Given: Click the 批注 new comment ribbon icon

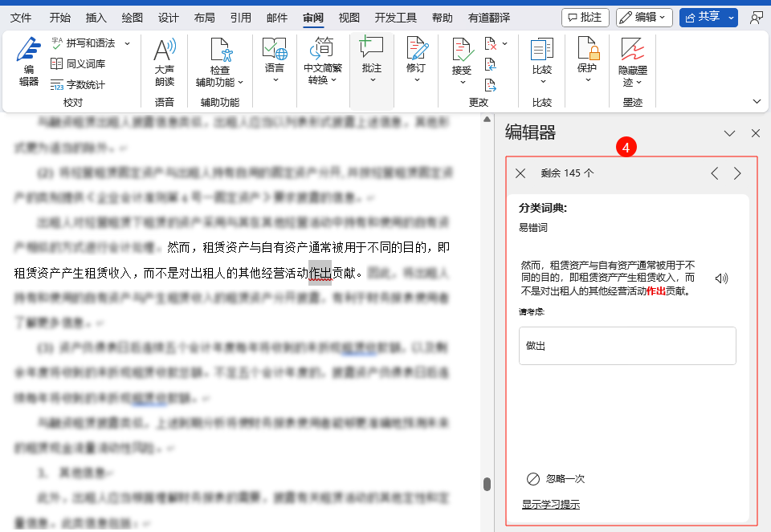Looking at the screenshot, I should click(x=371, y=50).
